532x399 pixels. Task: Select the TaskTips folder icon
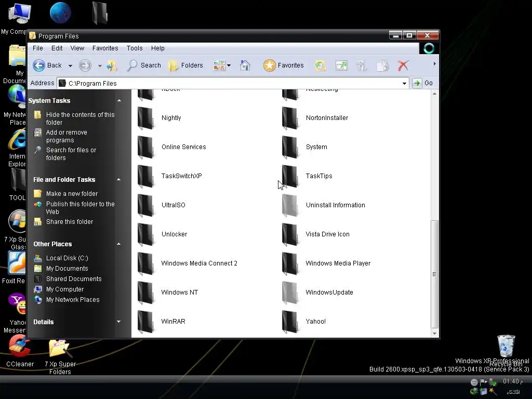tap(289, 176)
